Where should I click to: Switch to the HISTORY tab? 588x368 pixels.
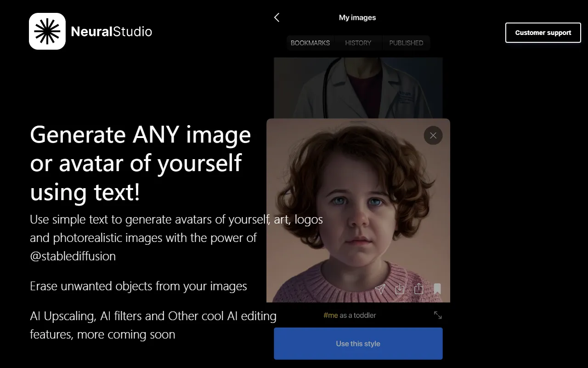tap(358, 43)
